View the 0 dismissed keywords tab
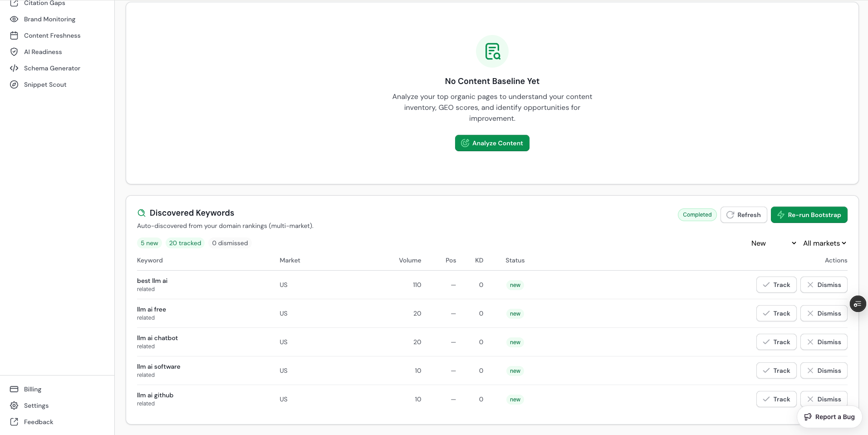The image size is (868, 435). tap(230, 243)
